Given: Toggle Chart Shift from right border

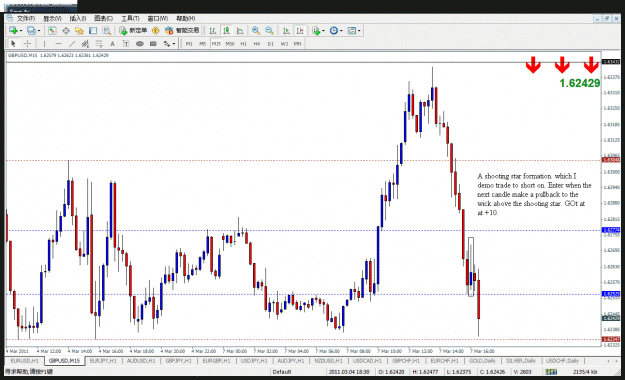Looking at the screenshot, I should pyautogui.click(x=300, y=30).
